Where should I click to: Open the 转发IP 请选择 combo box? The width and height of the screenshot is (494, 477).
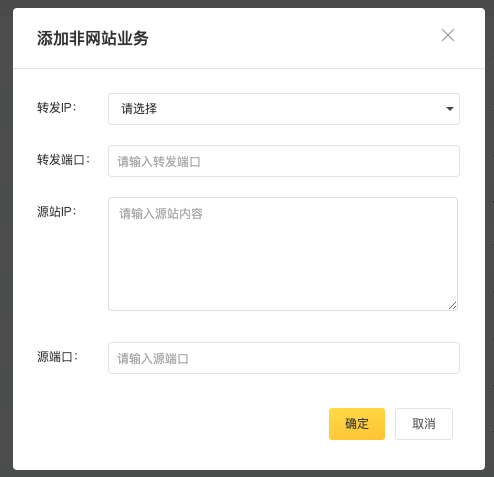(x=284, y=109)
